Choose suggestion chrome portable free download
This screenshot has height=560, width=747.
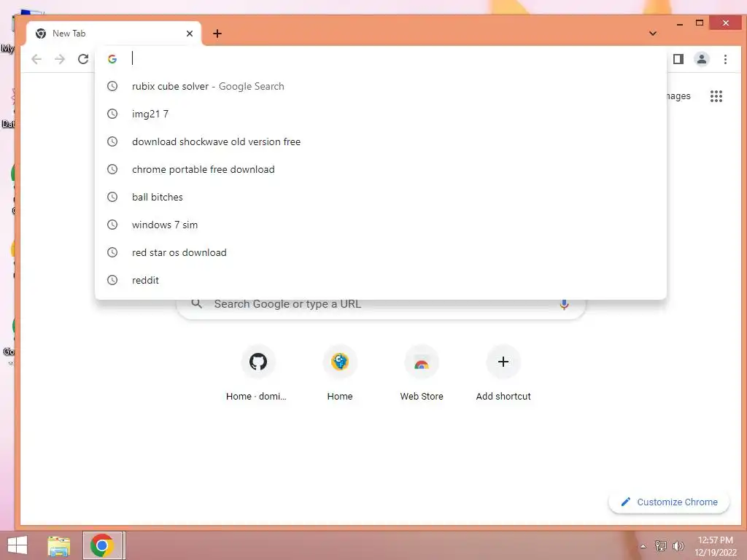[381, 169]
